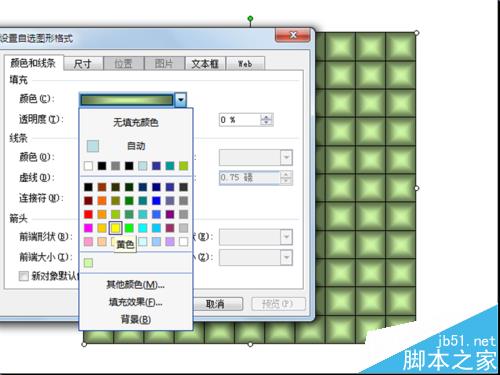
Task: Close the 设置自选图形格式 dialog
Action: [293, 35]
